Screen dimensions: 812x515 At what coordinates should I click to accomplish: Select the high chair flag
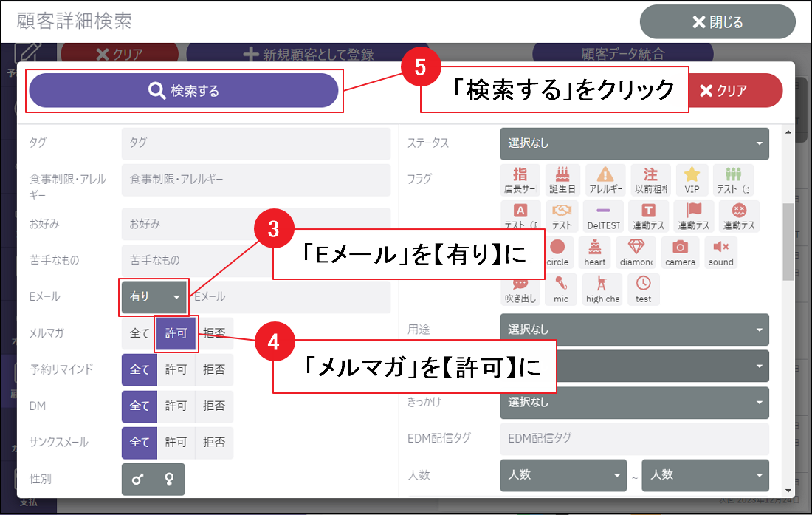(602, 289)
